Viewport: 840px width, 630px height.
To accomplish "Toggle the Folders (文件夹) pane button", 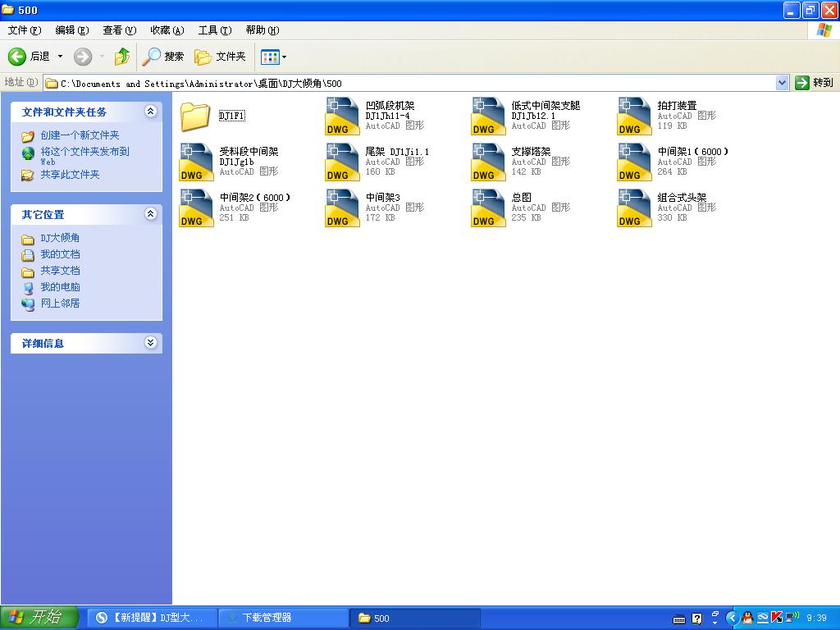I will tap(220, 57).
